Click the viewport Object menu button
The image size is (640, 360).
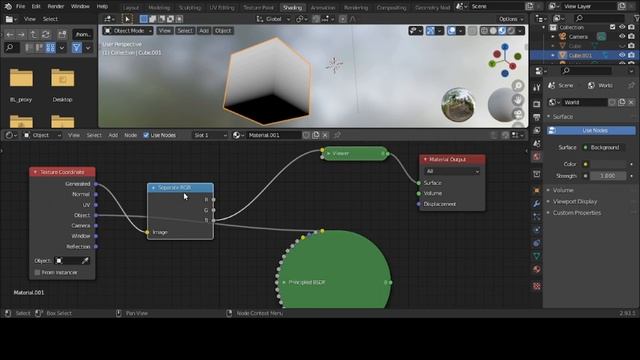tap(223, 31)
